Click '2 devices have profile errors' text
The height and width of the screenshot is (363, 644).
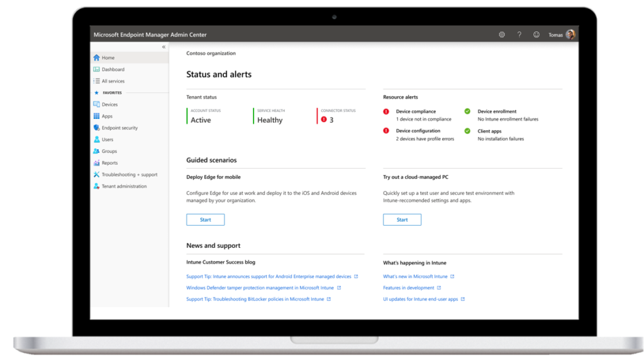pos(425,139)
